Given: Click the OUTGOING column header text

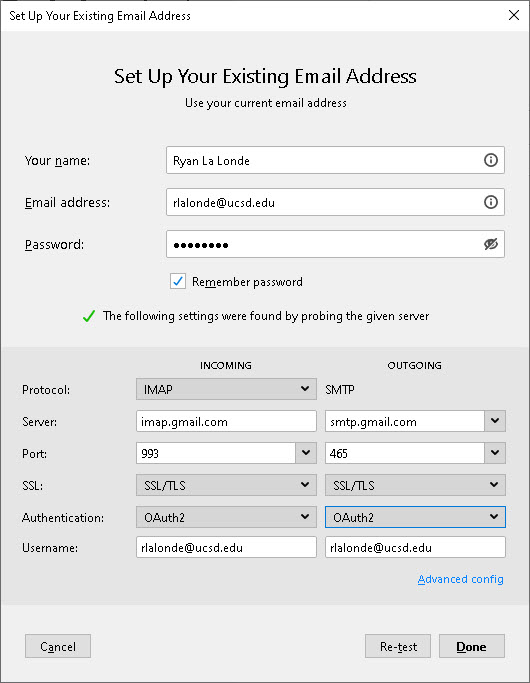Looking at the screenshot, I should point(415,365).
